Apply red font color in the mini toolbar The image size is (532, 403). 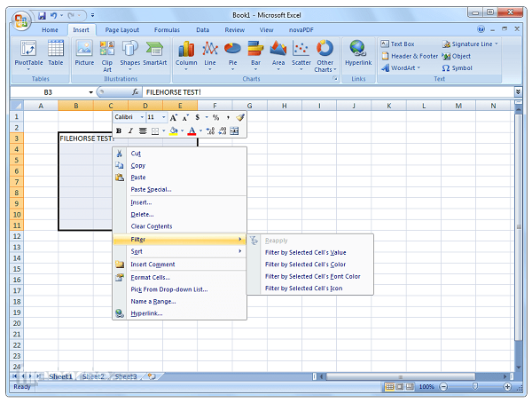[x=192, y=130]
